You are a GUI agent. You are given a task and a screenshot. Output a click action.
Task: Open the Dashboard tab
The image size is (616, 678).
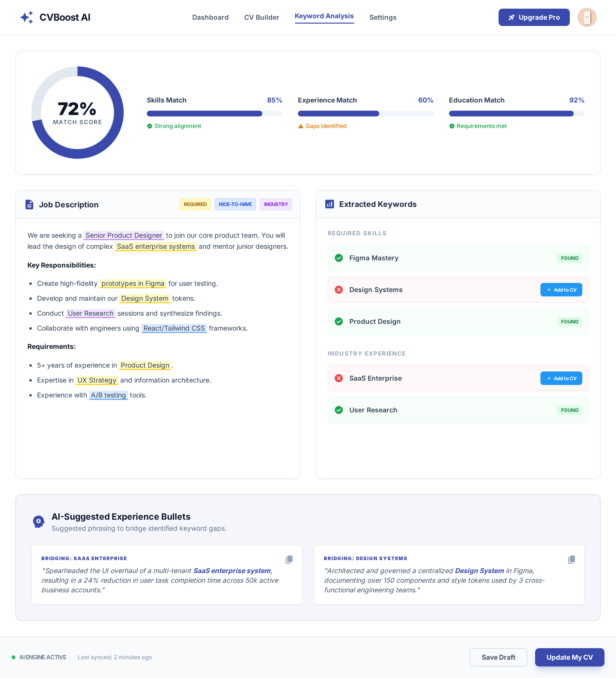[210, 18]
